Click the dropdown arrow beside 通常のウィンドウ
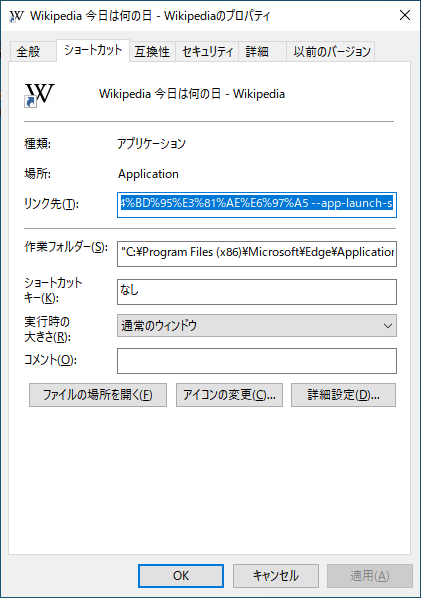 (388, 326)
